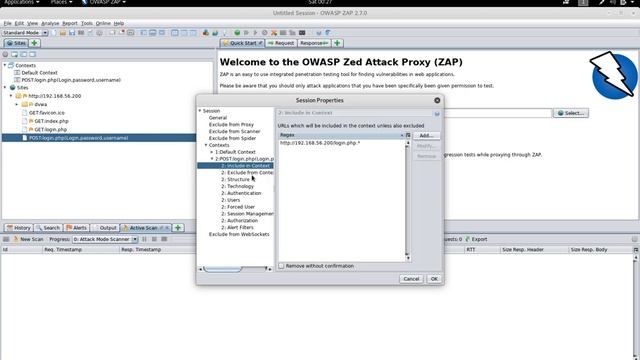
Task: Click the Add... button in dialog
Action: pyautogui.click(x=426, y=135)
